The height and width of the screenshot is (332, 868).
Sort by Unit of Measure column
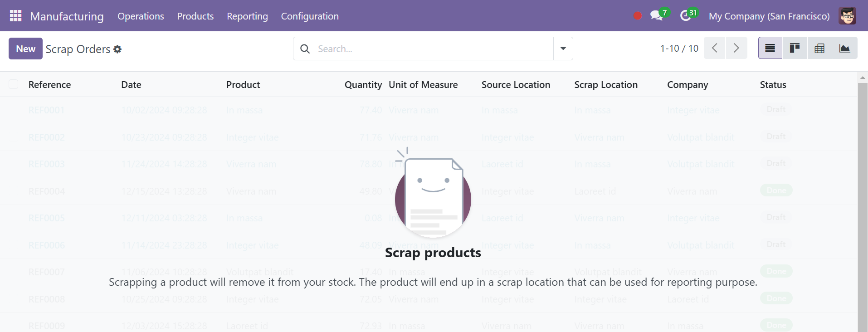click(423, 85)
